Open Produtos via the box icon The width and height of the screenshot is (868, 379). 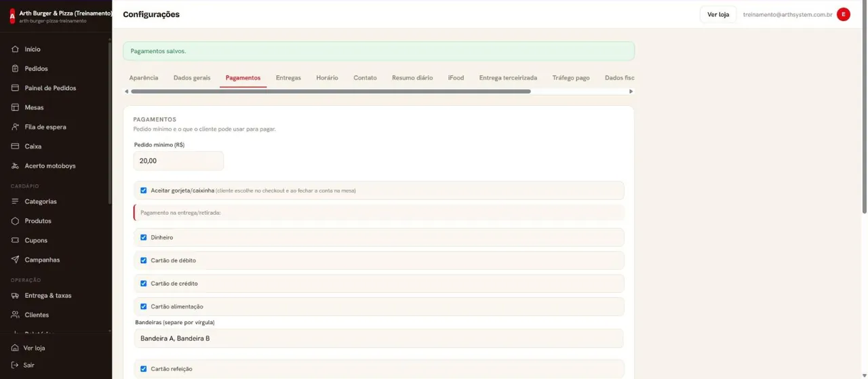coord(15,221)
